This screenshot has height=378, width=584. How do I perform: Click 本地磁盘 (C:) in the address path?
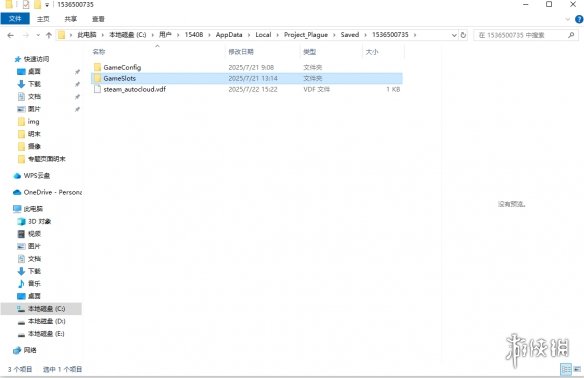pyautogui.click(x=127, y=35)
